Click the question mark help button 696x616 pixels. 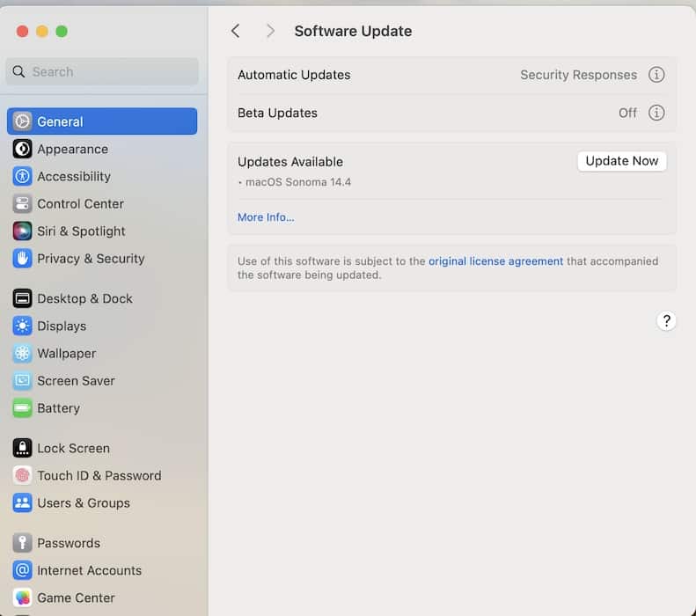point(666,320)
